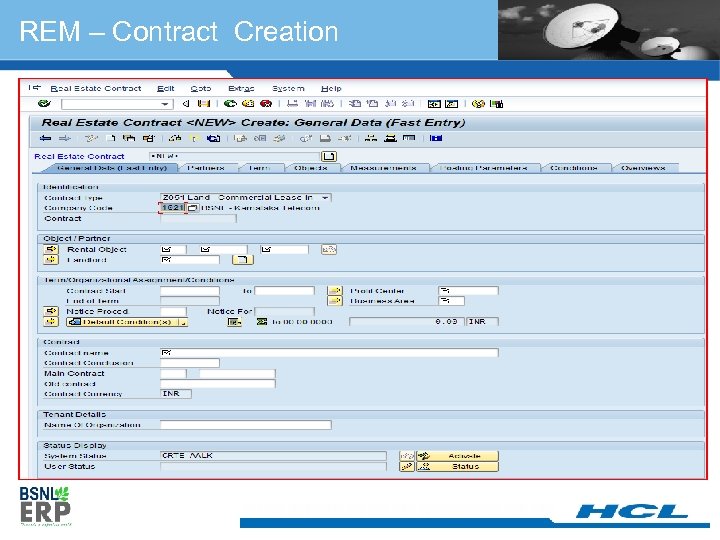Click the Notice Procedure input field
This screenshot has width=720, height=540.
point(173,311)
